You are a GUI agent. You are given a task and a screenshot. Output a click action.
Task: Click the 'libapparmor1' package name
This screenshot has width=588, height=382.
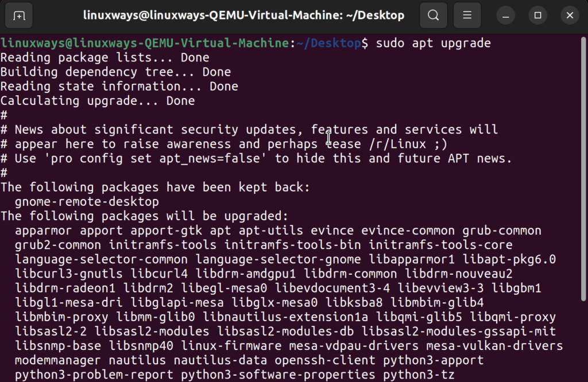[412, 259]
